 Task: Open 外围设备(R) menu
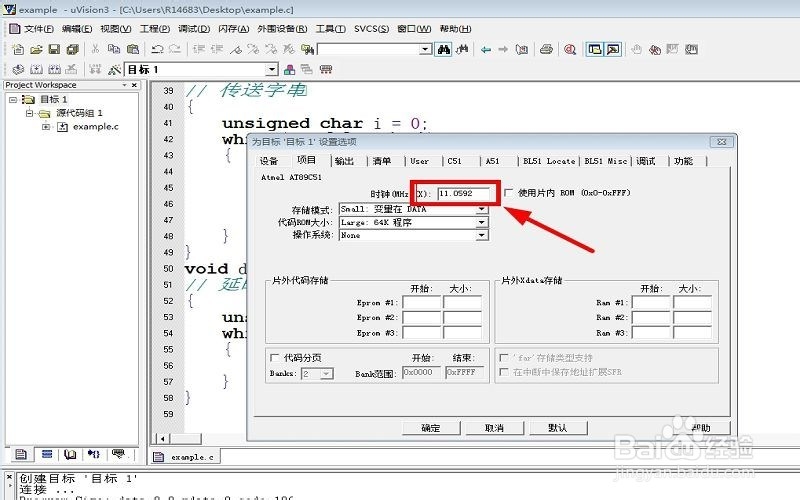[282, 29]
